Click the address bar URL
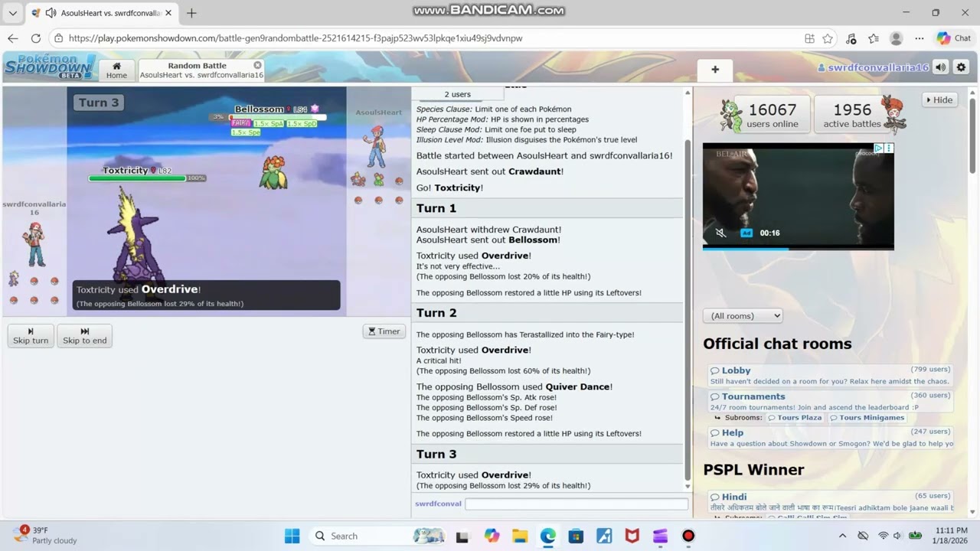The image size is (980, 551). pos(296,38)
